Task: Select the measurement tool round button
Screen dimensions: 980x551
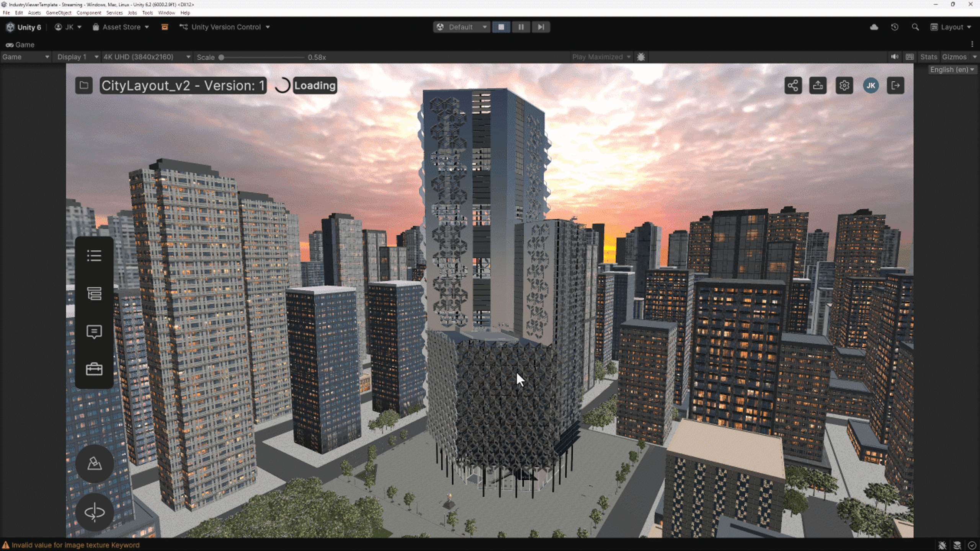Action: click(95, 464)
